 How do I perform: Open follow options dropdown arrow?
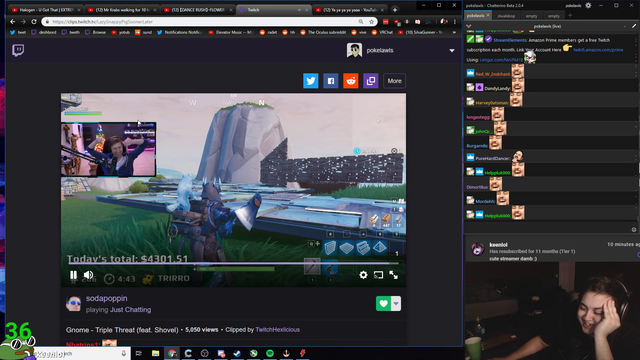coord(396,303)
